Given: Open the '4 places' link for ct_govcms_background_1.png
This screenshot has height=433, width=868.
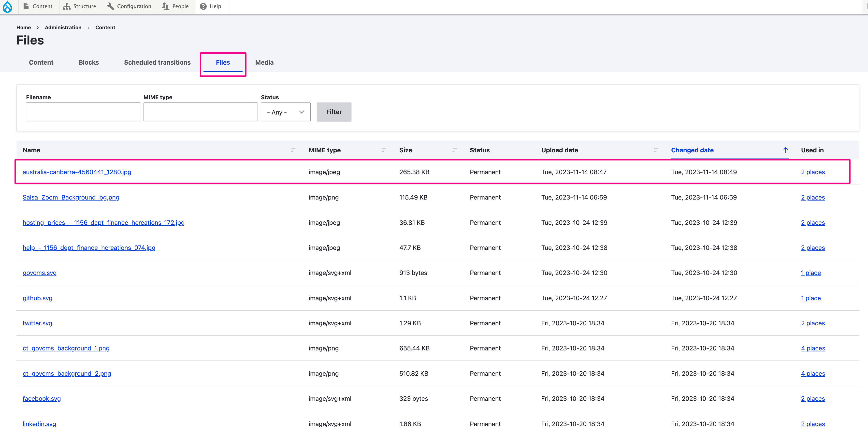Looking at the screenshot, I should coord(813,348).
